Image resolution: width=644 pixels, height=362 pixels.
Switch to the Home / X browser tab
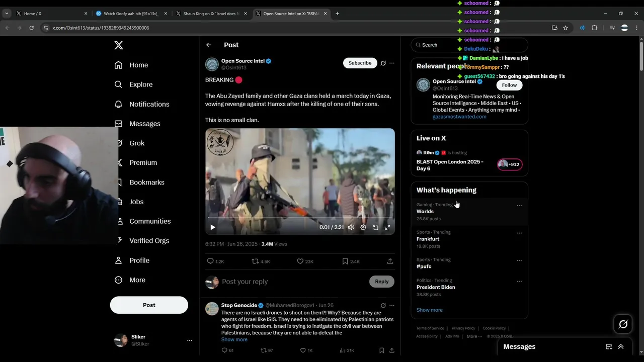pyautogui.click(x=50, y=14)
